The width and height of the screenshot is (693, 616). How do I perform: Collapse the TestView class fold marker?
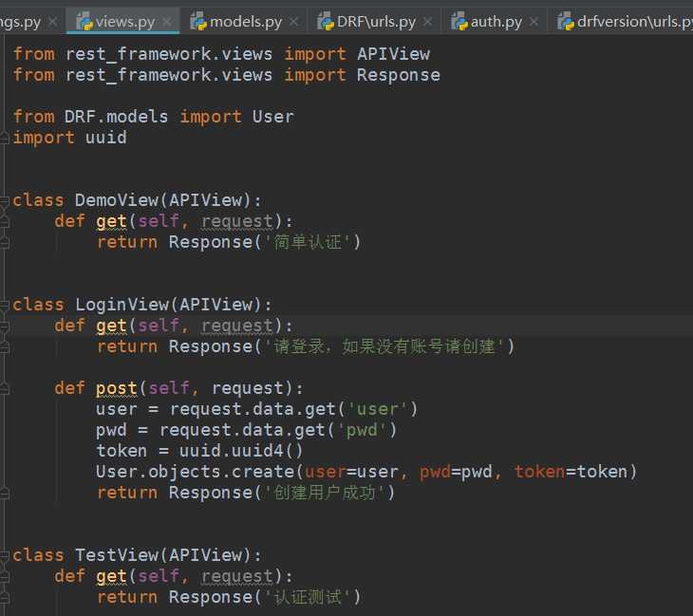(x=5, y=555)
